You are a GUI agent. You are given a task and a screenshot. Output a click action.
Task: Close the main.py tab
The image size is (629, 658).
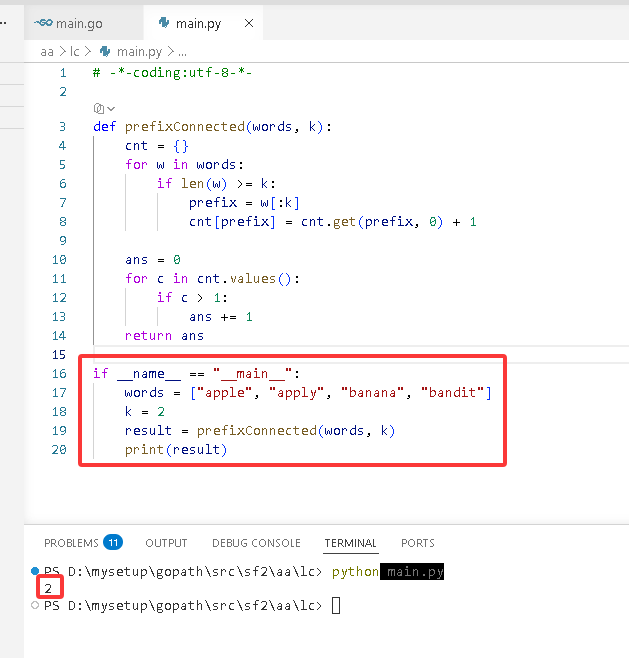tap(249, 23)
